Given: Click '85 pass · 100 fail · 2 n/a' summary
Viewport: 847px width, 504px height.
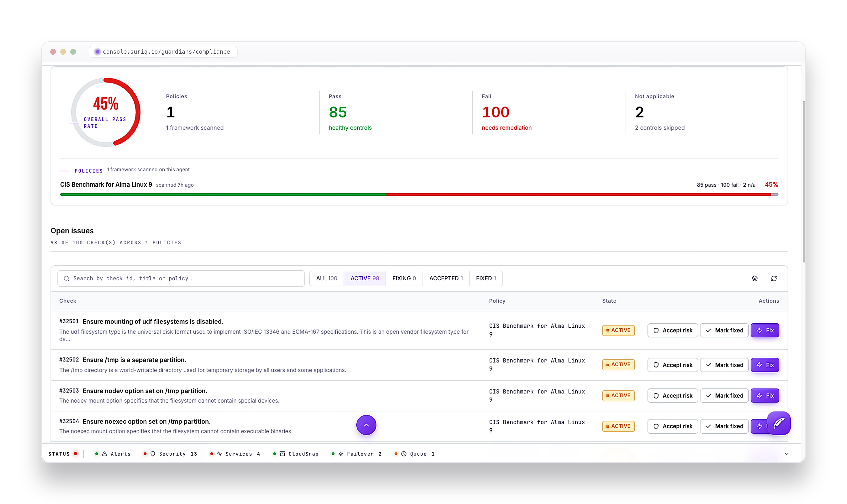Looking at the screenshot, I should pyautogui.click(x=726, y=185).
